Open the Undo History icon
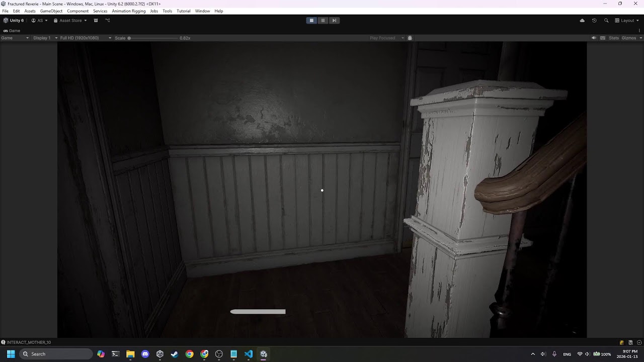 coord(594,21)
